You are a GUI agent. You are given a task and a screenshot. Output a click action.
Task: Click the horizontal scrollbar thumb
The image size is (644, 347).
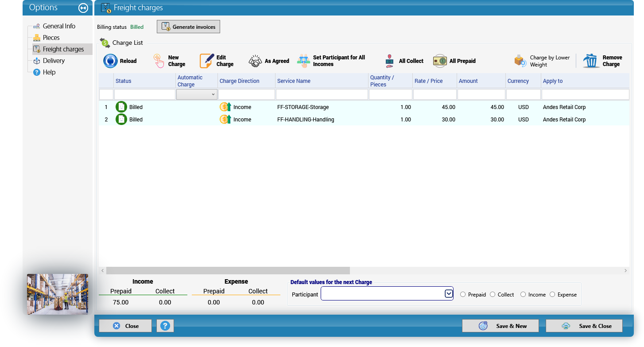tap(228, 270)
